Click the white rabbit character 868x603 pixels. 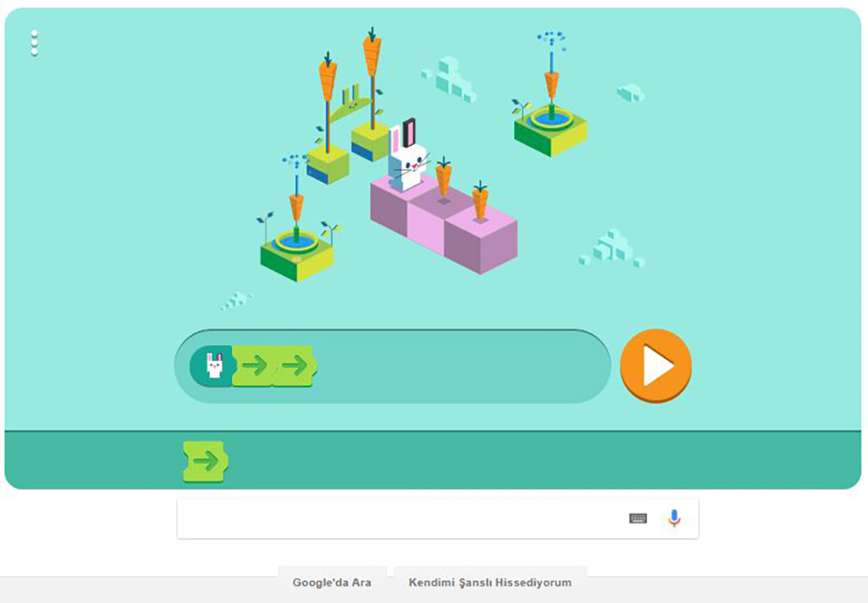point(408,157)
